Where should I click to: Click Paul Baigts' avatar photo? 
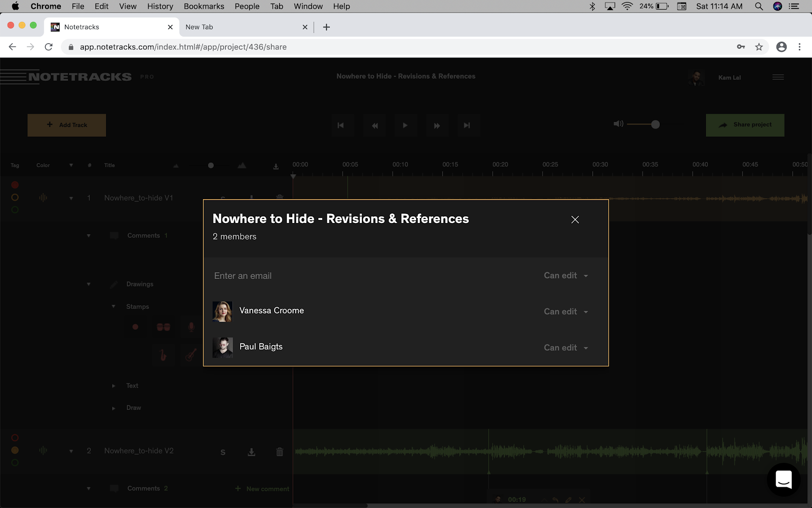222,347
